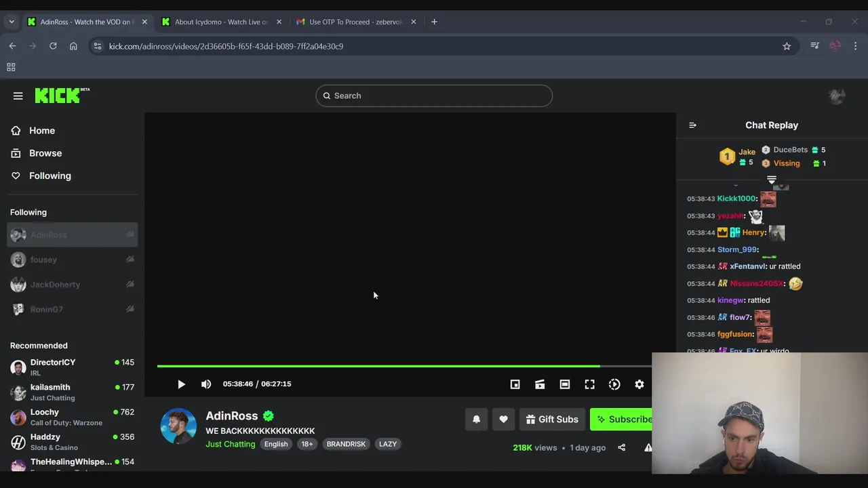Toggle follow heart for AdinRoss
The image size is (868, 488).
(x=503, y=420)
